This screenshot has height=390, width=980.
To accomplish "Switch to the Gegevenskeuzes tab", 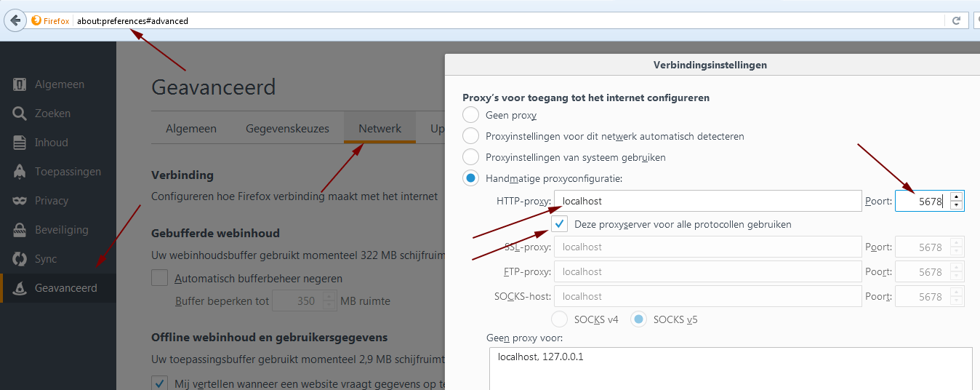I will pyautogui.click(x=287, y=128).
